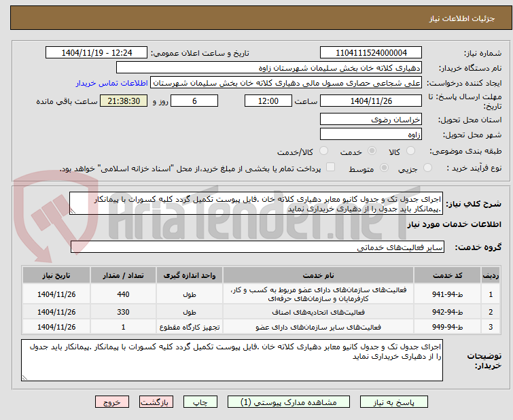This screenshot has width=513, height=420.
Task: Select the متوسط purchase type radio
Action: click(384, 168)
